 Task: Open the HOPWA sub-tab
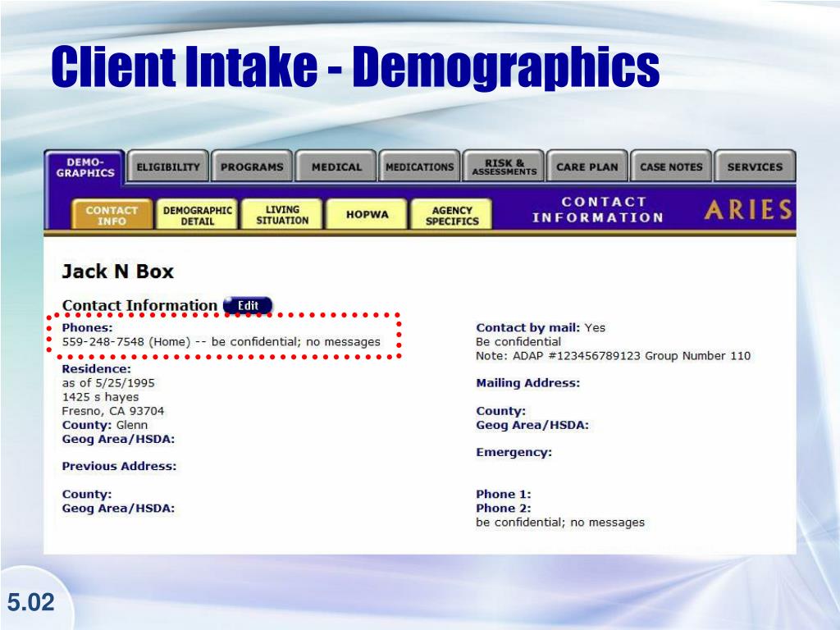pos(367,214)
